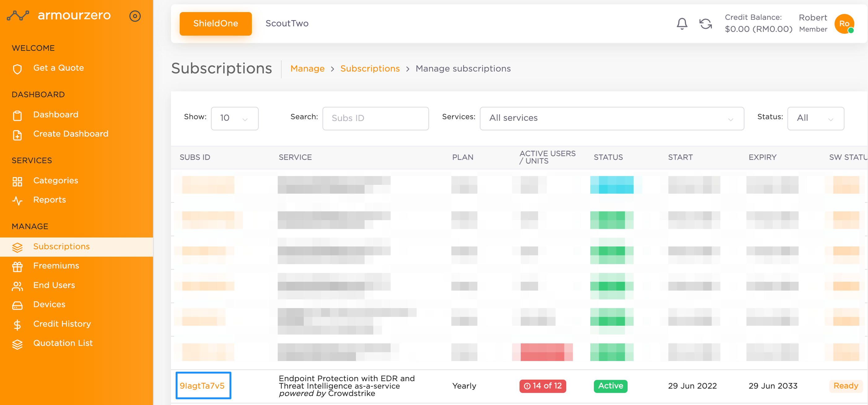Click the green Active status badge

(x=610, y=386)
